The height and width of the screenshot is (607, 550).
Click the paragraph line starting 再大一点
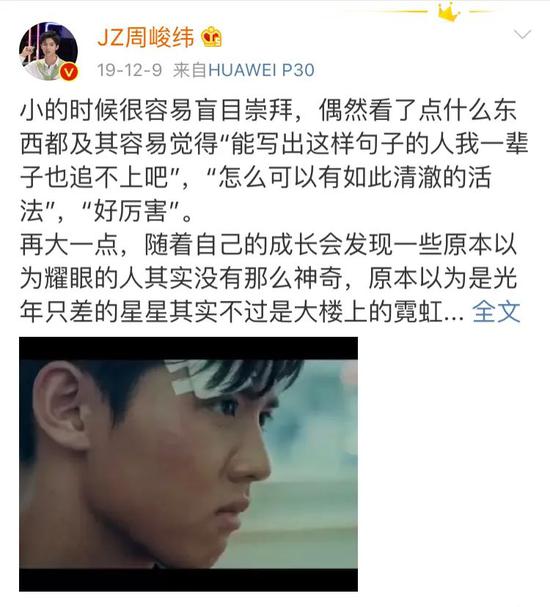[x=268, y=245]
